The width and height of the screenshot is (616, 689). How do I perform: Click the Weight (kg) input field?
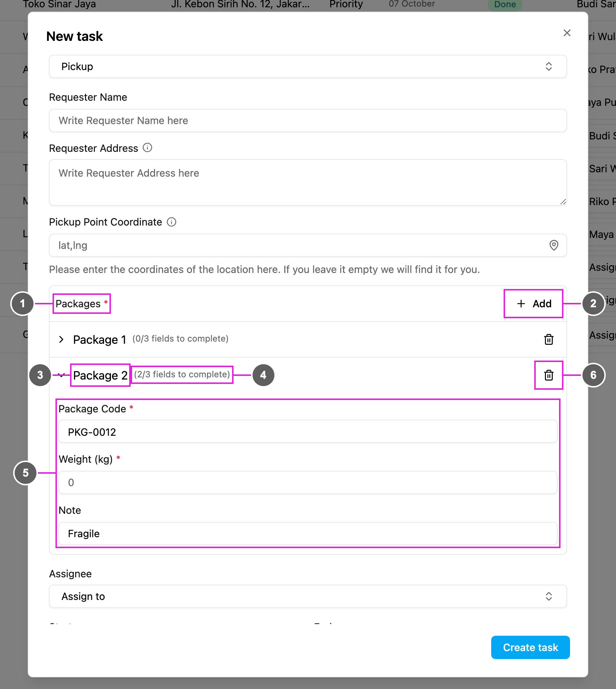(x=308, y=482)
